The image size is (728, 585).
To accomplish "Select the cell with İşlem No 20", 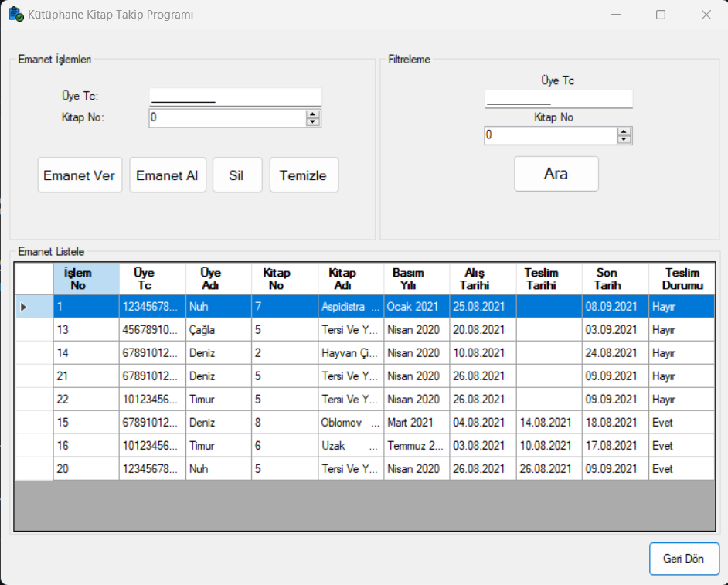I will [87, 469].
